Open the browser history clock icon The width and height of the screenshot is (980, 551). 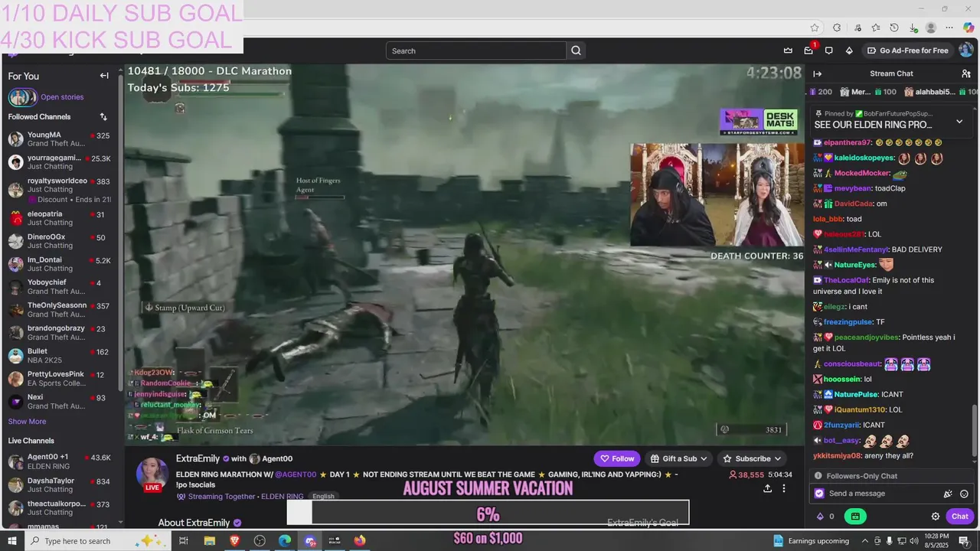pyautogui.click(x=894, y=28)
